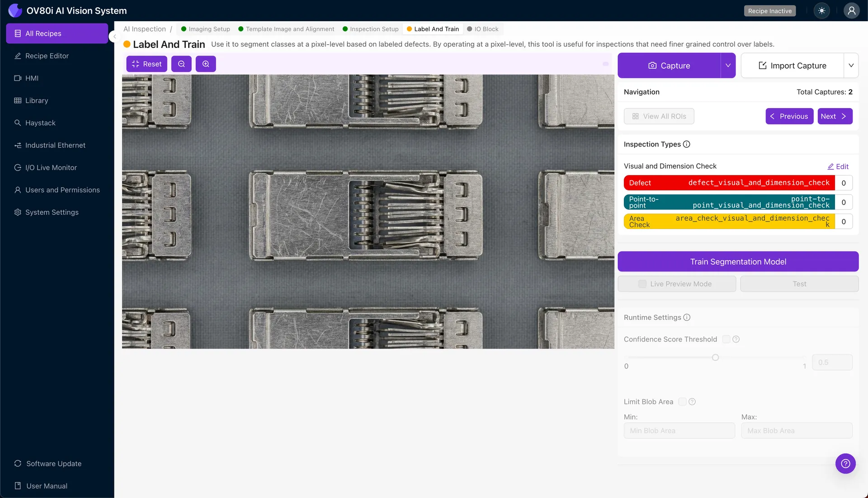
Task: Enable the Confidence Score Threshold checkbox
Action: coord(726,339)
